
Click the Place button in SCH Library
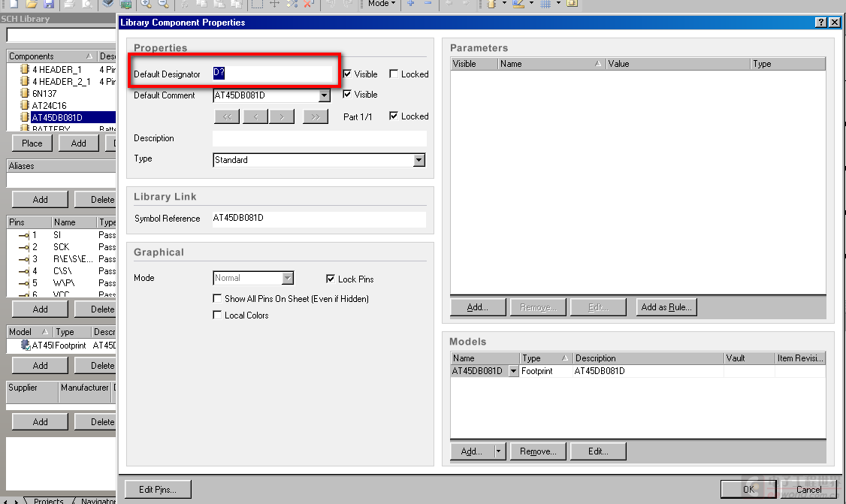(32, 143)
